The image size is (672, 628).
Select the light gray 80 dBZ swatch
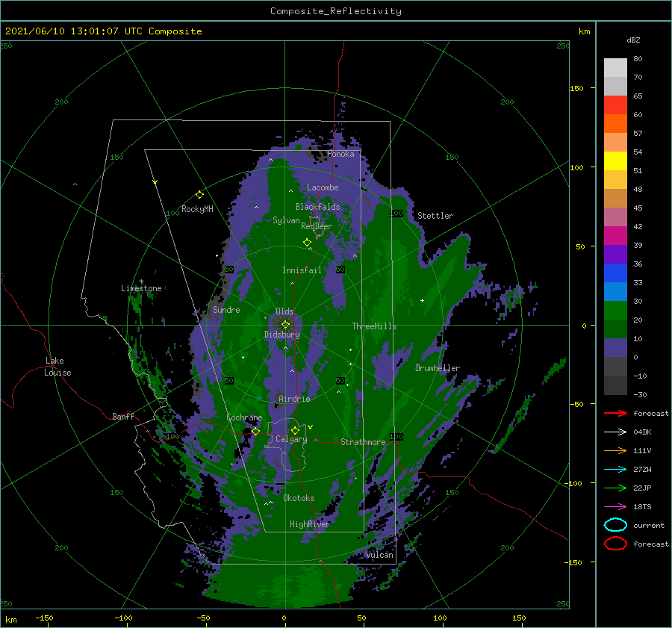click(x=615, y=67)
